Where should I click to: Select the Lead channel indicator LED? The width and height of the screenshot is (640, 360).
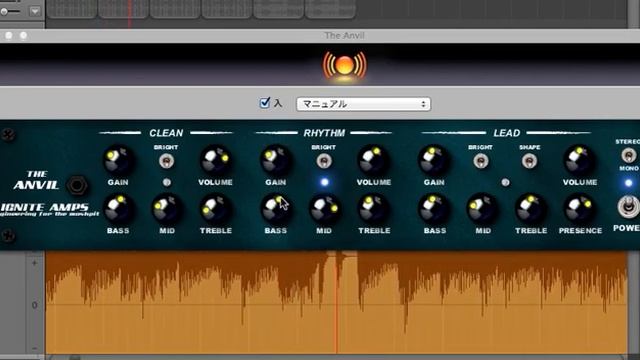click(x=505, y=182)
